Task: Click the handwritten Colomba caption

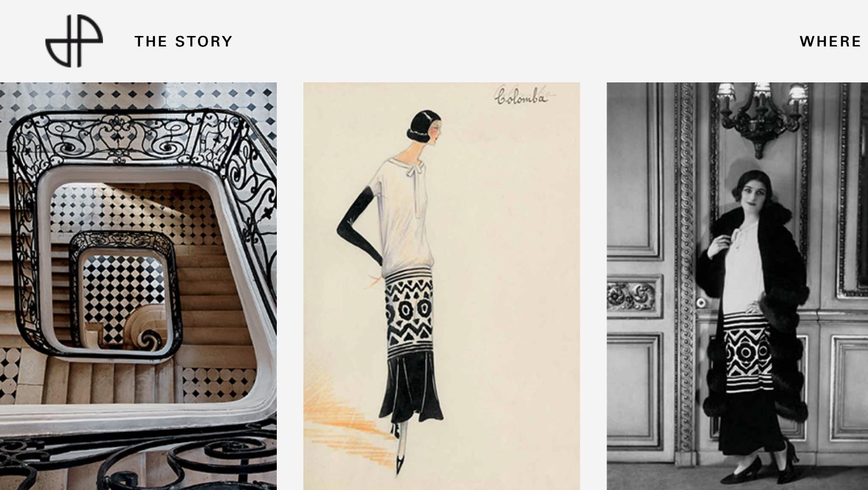Action: click(521, 96)
